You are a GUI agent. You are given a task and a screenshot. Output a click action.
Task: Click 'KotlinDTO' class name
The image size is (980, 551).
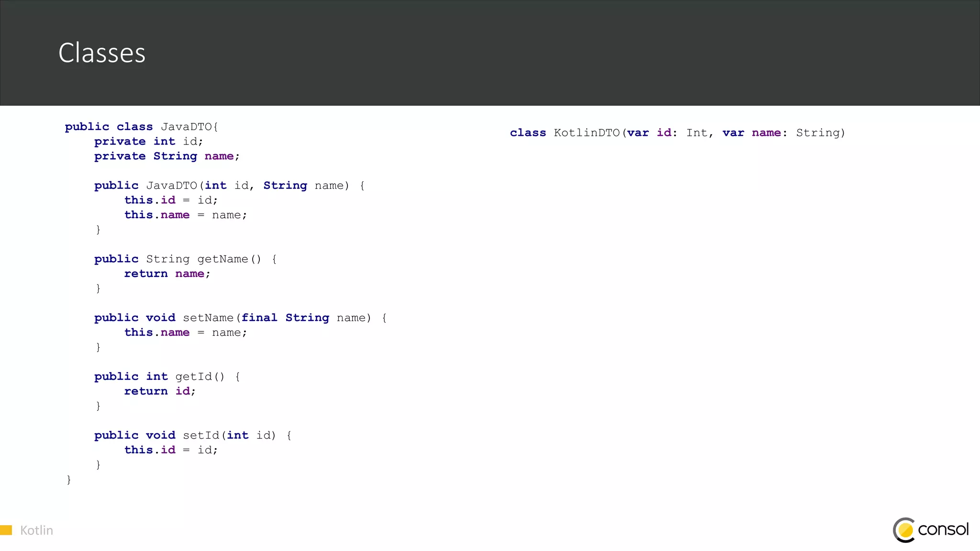coord(587,133)
